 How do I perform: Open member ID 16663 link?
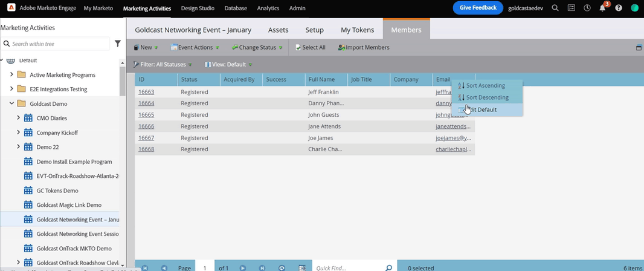pos(146,92)
